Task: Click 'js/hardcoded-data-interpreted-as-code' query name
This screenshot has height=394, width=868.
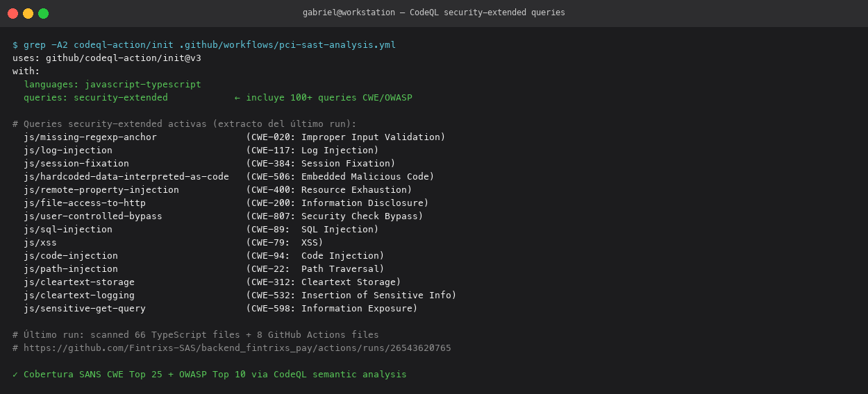Action: pyautogui.click(x=126, y=177)
